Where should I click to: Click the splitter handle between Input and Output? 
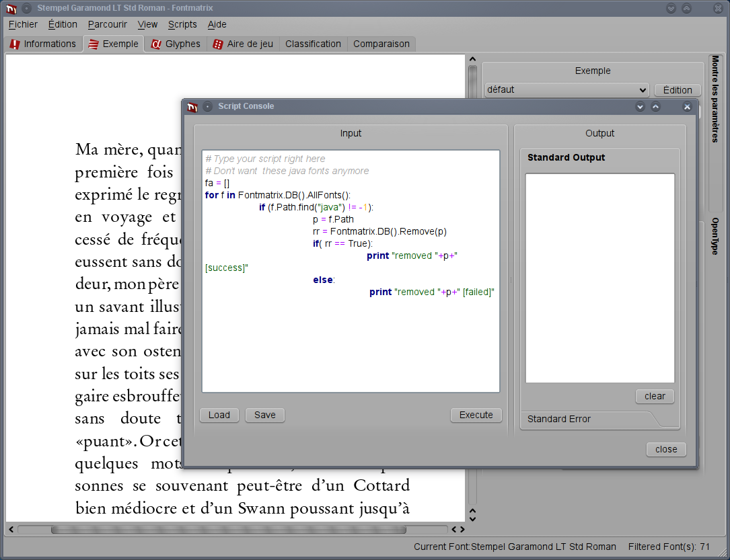511,280
